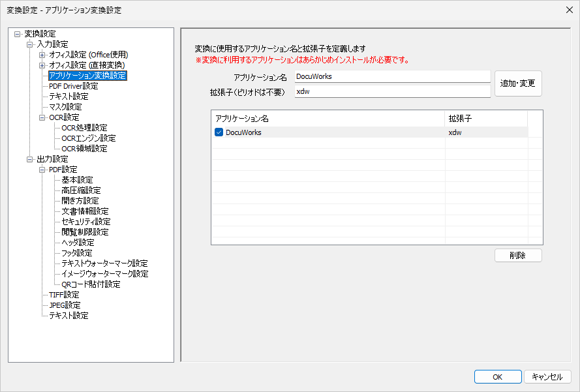Collapse the PDF設定 tree node

(42, 170)
